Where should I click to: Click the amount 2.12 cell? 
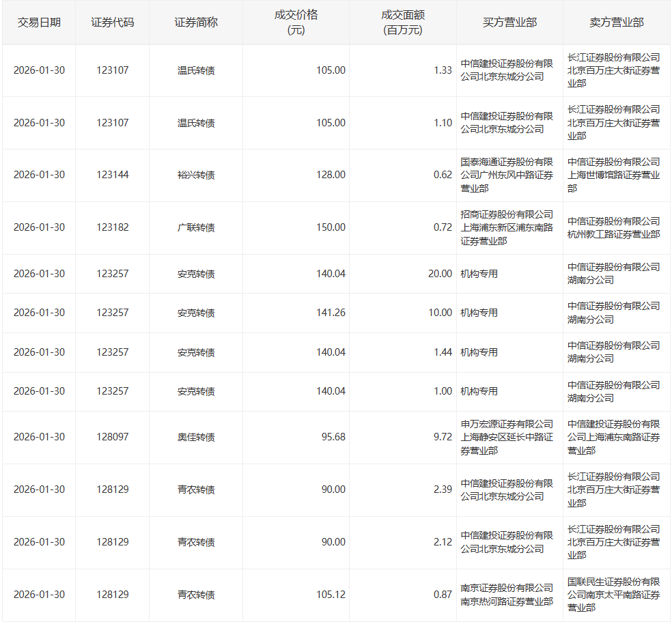point(403,542)
